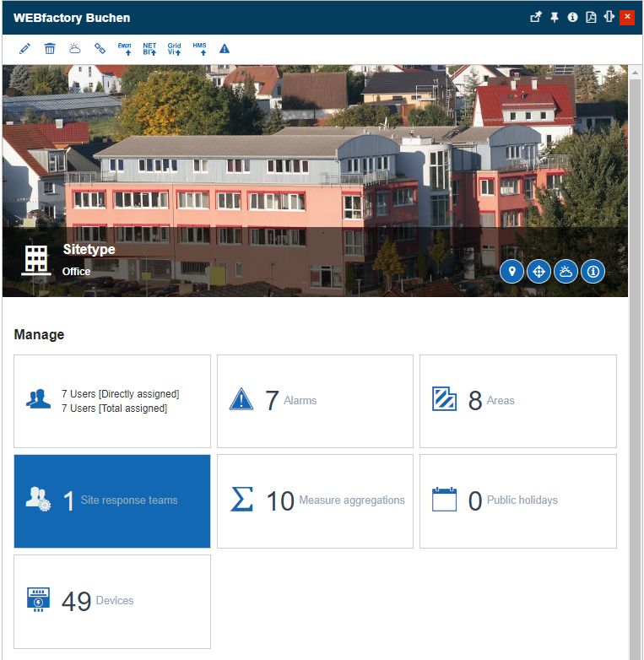Open the 7 Alarms tile
Image resolution: width=644 pixels, height=660 pixels.
(315, 401)
